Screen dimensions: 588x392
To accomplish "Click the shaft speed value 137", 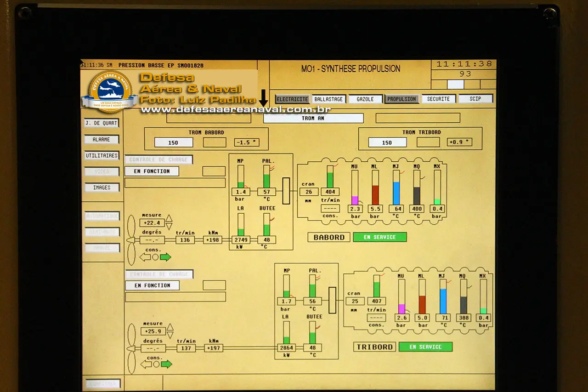I will (x=186, y=348).
